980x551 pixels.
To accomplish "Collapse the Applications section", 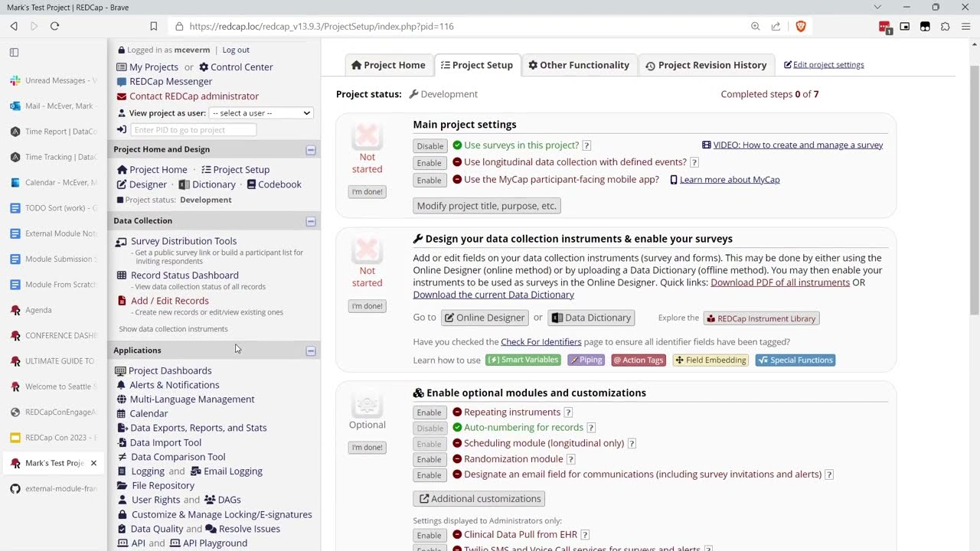I will tap(311, 350).
